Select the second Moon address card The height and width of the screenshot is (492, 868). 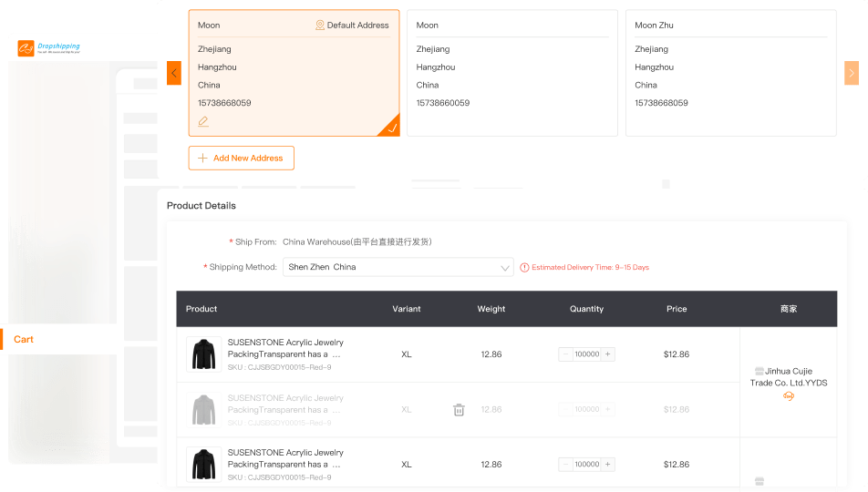pyautogui.click(x=511, y=73)
